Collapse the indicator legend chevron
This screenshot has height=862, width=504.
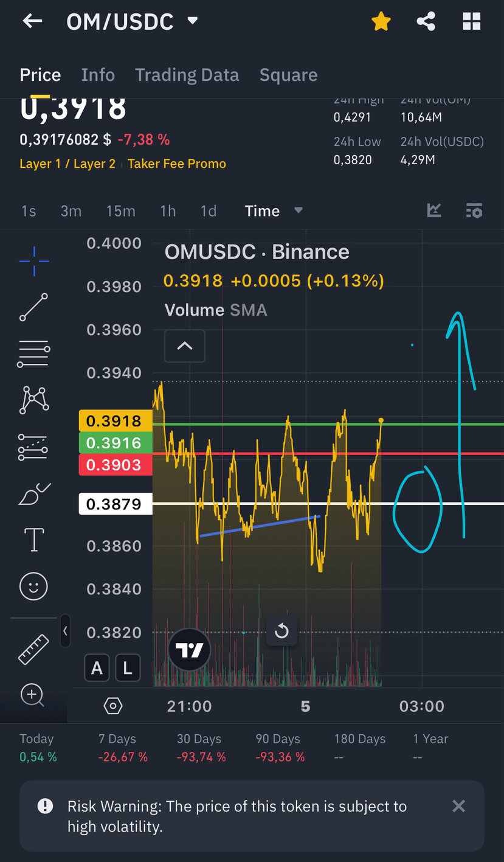(x=184, y=346)
